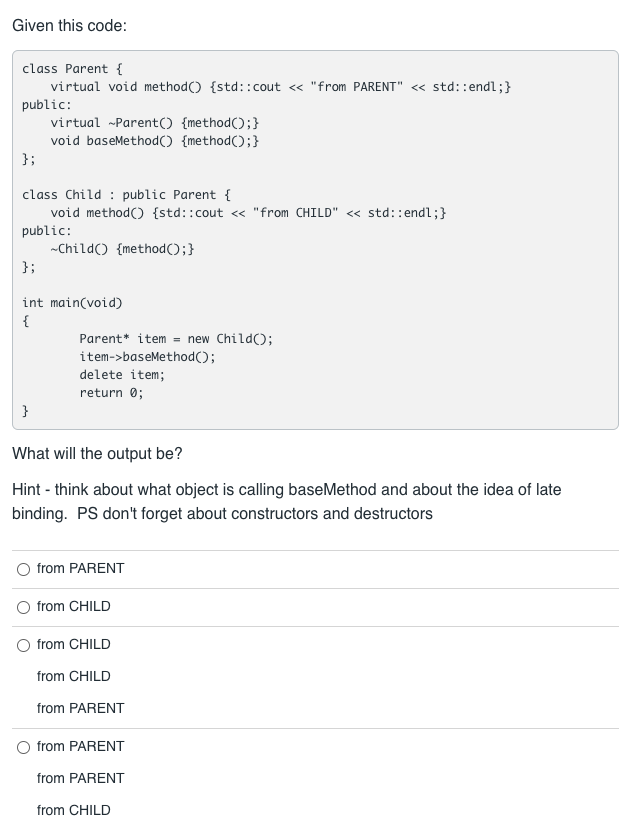Click the third answer's radio circle
The height and width of the screenshot is (830, 632).
pyautogui.click(x=23, y=644)
